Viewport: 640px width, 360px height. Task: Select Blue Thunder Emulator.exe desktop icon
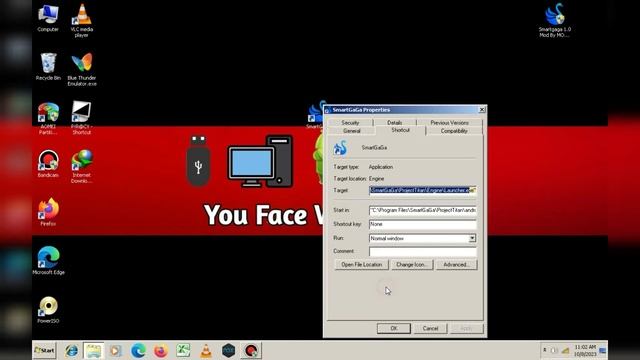(x=82, y=69)
